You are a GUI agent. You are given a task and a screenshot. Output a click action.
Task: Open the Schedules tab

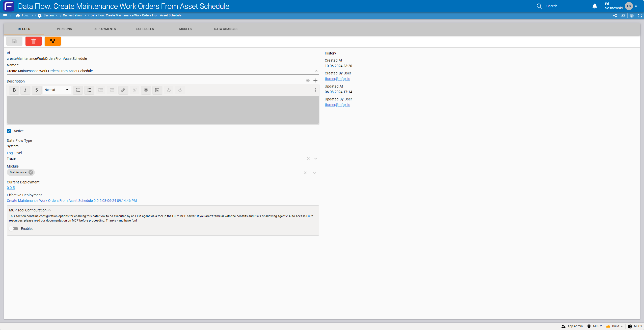[x=145, y=29]
